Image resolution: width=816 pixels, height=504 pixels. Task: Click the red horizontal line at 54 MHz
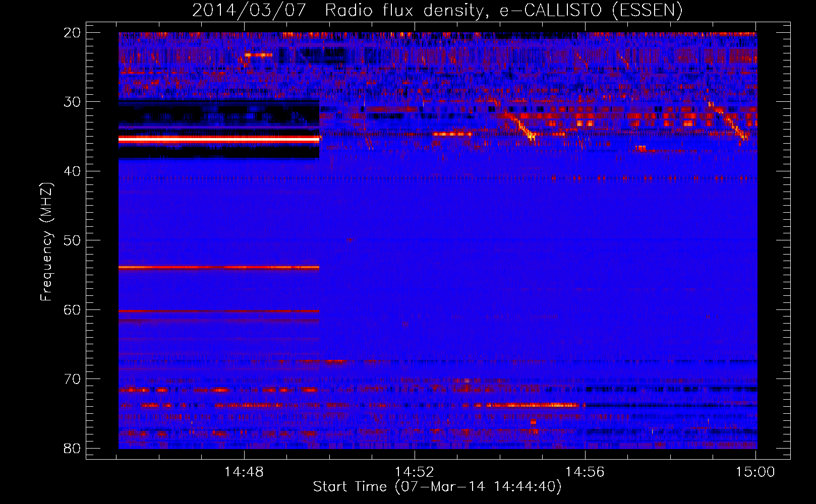[219, 267]
